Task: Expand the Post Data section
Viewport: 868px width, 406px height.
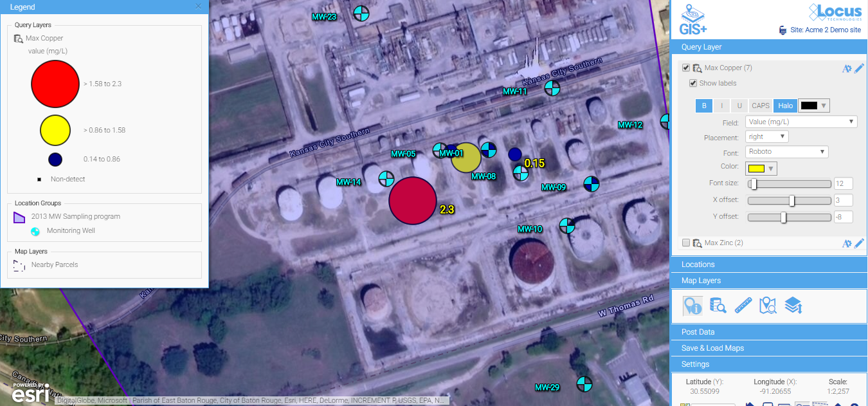Action: point(769,332)
